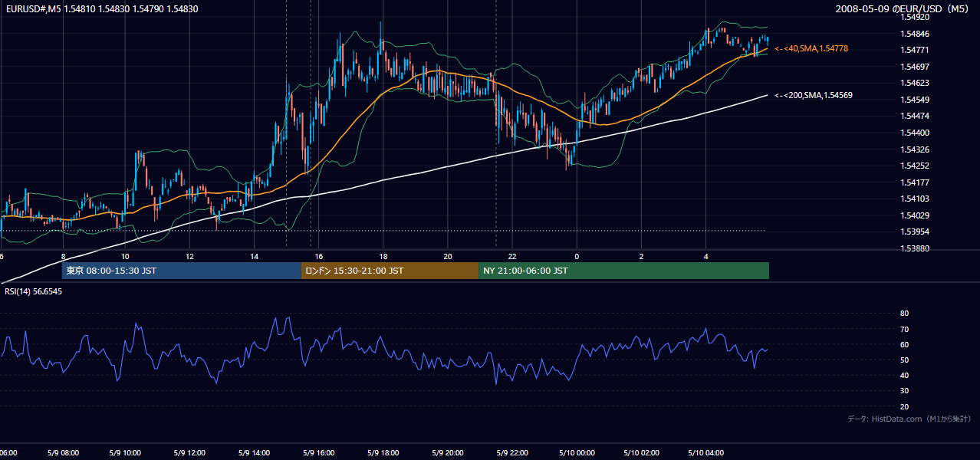Select the 40 SMA label reading 1.54778
This screenshot has height=460, width=980.
tap(811, 48)
